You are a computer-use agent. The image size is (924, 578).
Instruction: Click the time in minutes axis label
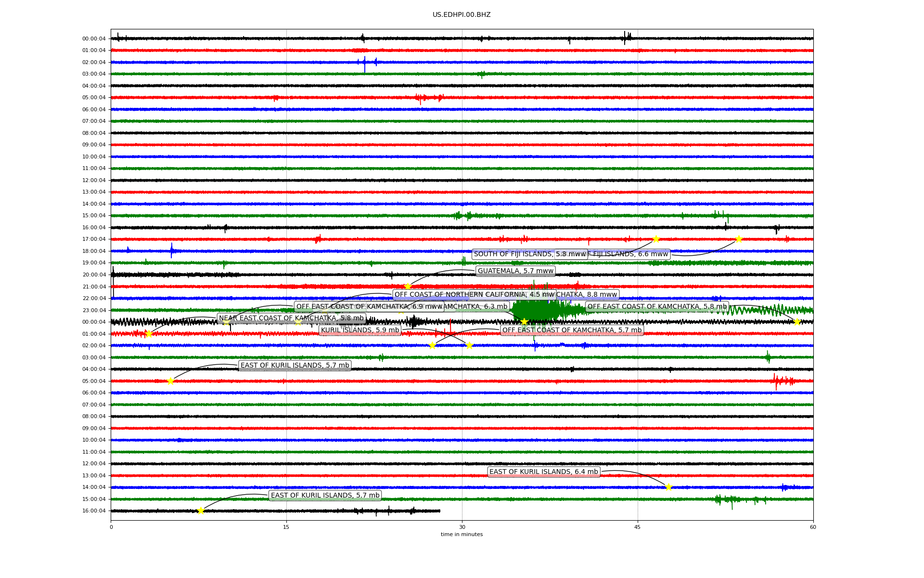462,535
